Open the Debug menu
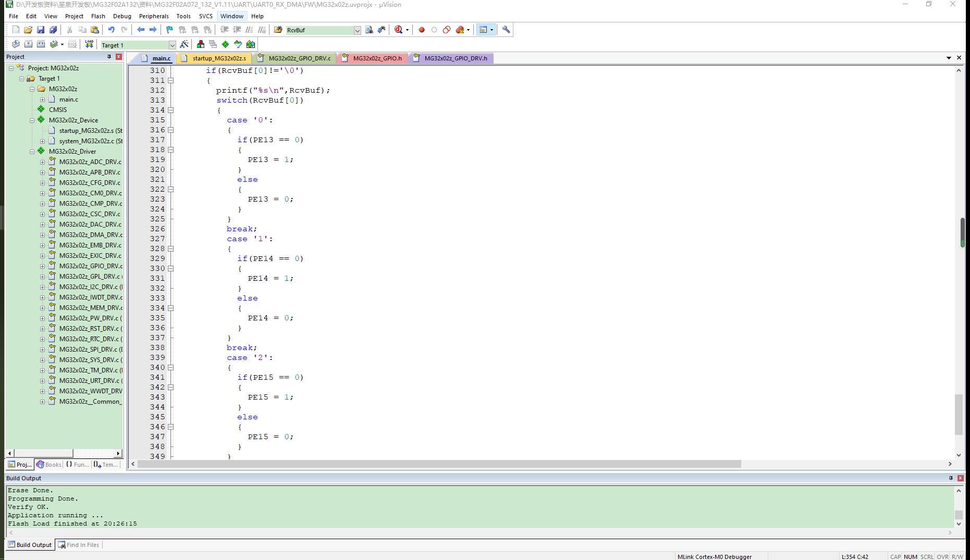 point(122,16)
